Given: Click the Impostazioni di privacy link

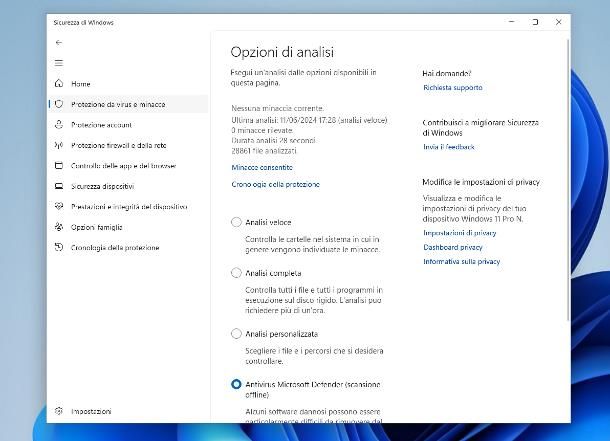Looking at the screenshot, I should [x=459, y=233].
